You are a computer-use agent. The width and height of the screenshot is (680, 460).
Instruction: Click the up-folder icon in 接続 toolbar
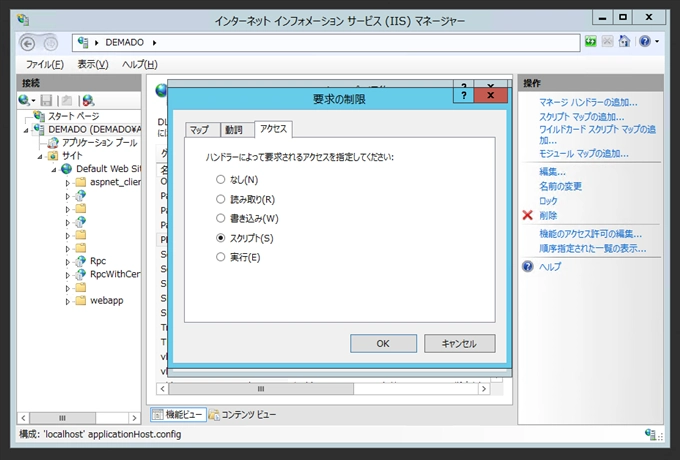(66, 101)
